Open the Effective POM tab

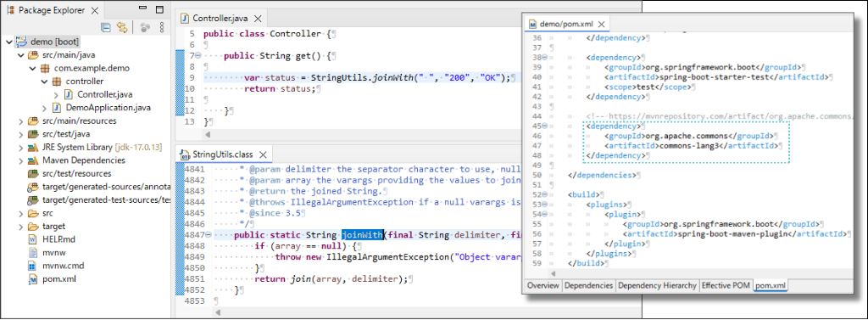tap(726, 285)
